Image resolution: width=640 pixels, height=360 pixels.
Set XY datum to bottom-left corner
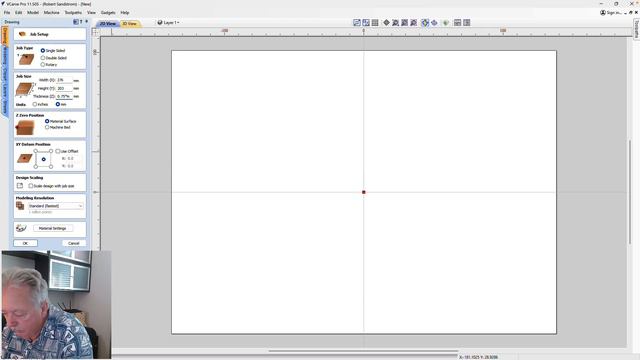coord(36,167)
